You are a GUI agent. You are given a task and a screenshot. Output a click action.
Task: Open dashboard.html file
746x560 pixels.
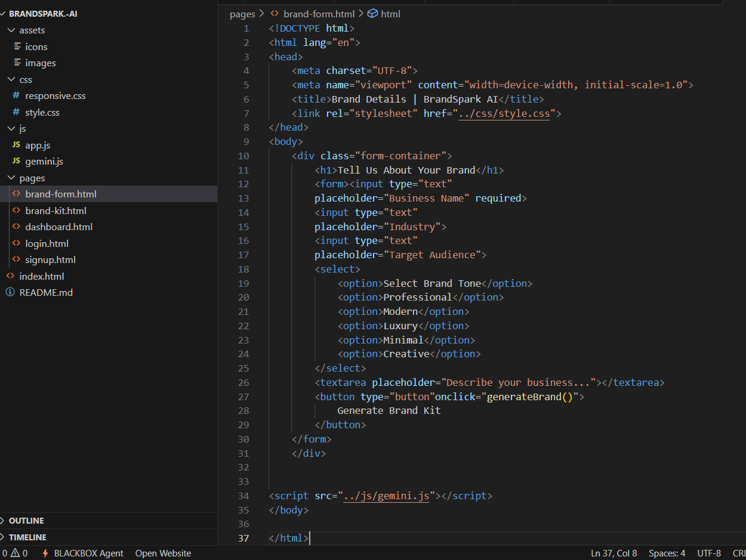coord(59,227)
